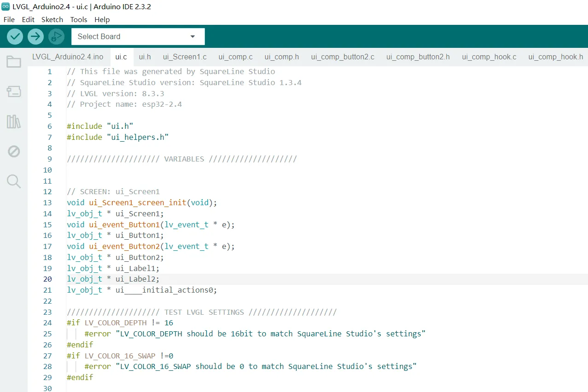Switch to the ui.h tab
The height and width of the screenshot is (392, 588).
pyautogui.click(x=145, y=57)
